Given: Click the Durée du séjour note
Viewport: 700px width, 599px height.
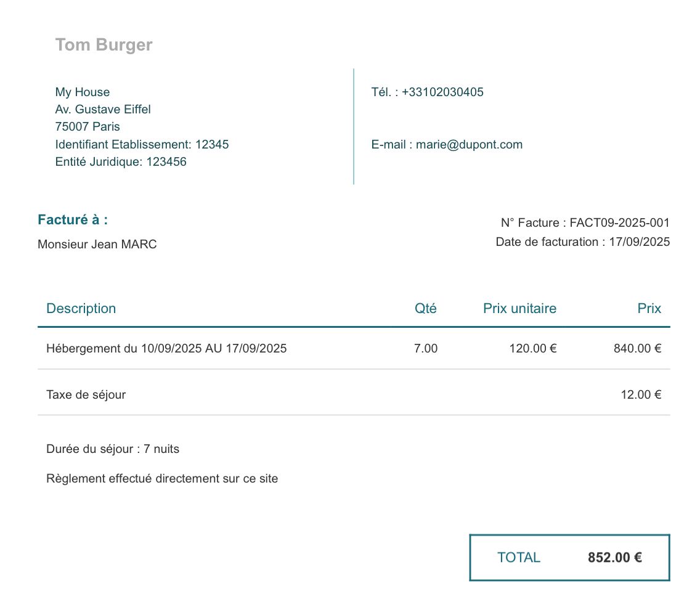Looking at the screenshot, I should [x=113, y=449].
